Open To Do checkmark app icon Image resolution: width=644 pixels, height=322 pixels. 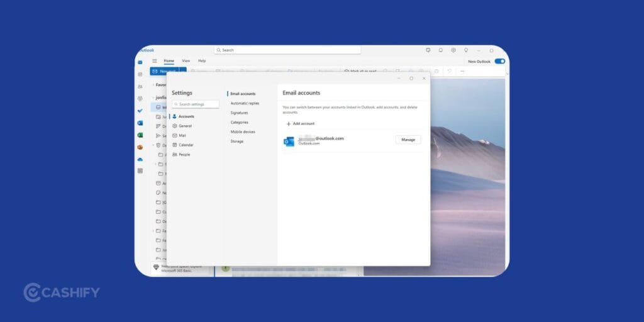pos(140,111)
